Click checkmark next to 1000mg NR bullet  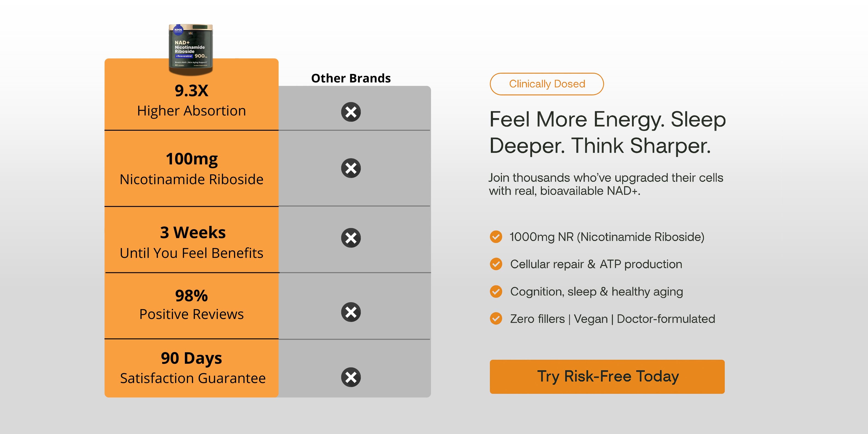[496, 237]
